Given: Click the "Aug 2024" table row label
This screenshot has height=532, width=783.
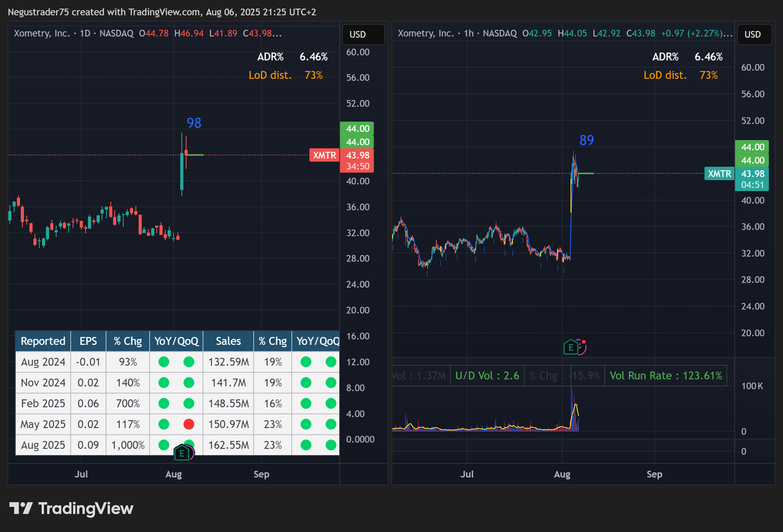Looking at the screenshot, I should pos(43,362).
